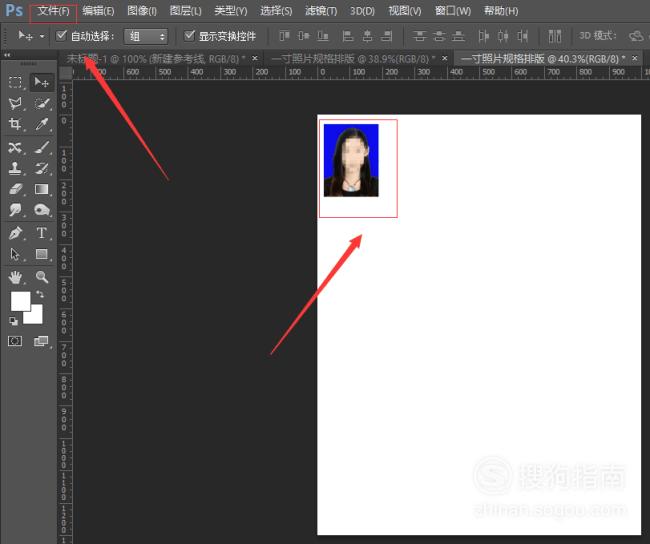
Task: Click align bottom edges icon
Action: point(323,36)
